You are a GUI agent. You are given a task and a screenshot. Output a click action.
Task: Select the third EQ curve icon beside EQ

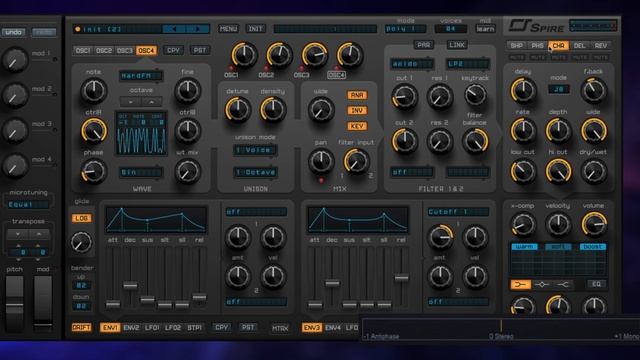point(563,284)
